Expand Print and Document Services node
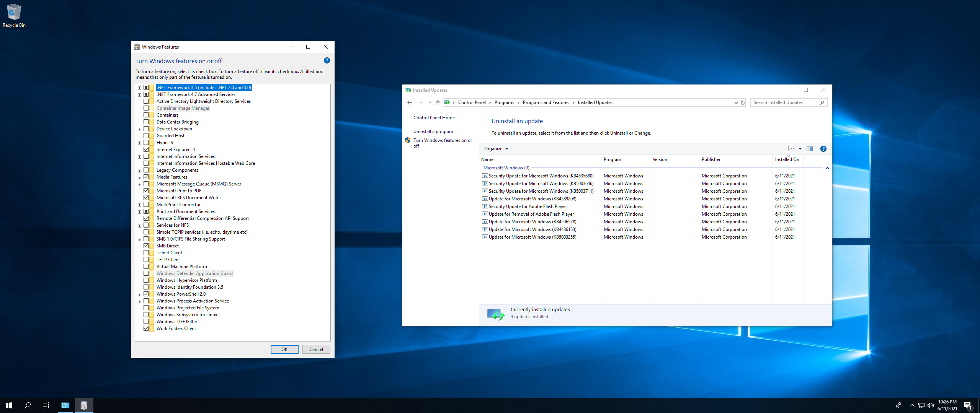Image resolution: width=980 pixels, height=413 pixels. (x=139, y=212)
